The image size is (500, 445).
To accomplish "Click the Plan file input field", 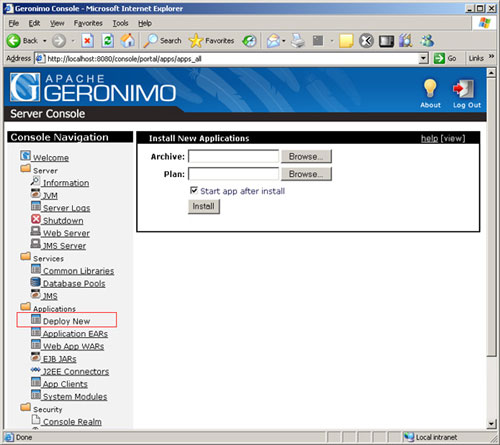I will [233, 174].
